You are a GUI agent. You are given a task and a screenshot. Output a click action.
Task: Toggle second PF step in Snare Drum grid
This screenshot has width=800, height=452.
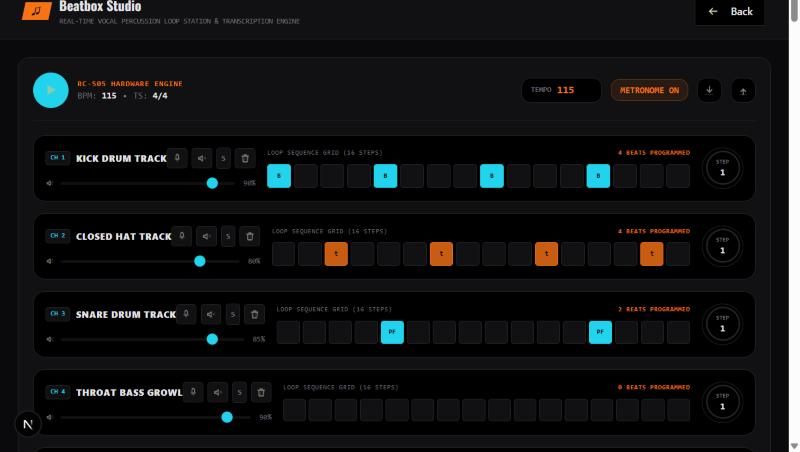pyautogui.click(x=600, y=332)
